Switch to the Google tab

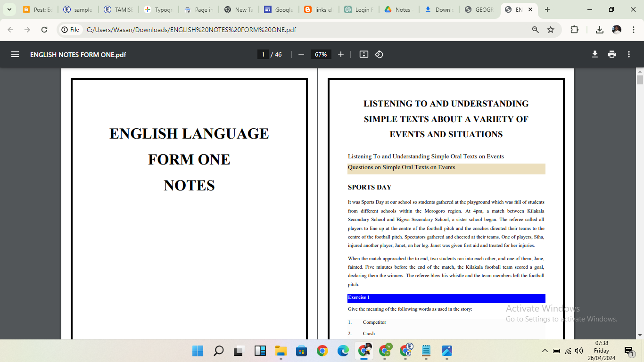click(x=279, y=9)
